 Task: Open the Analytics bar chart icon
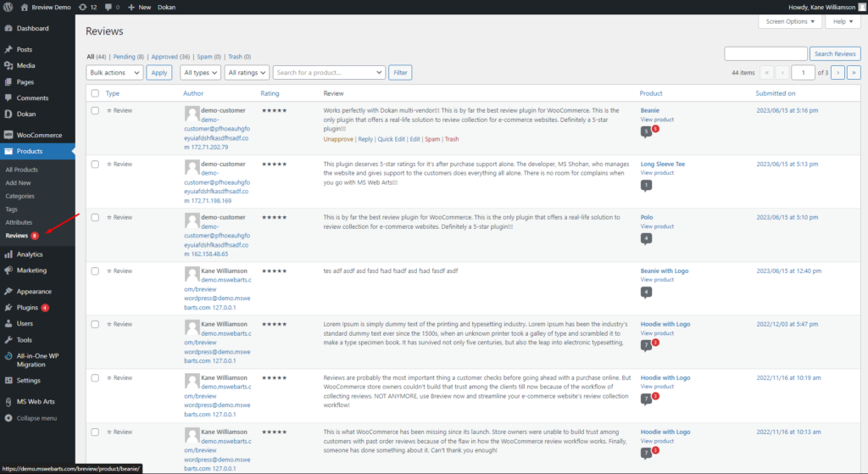pyautogui.click(x=8, y=254)
